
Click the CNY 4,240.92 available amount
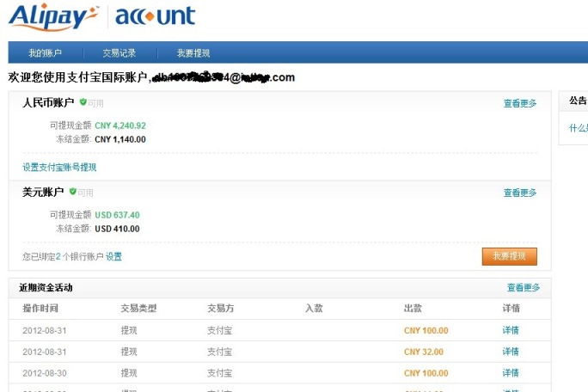click(x=120, y=126)
